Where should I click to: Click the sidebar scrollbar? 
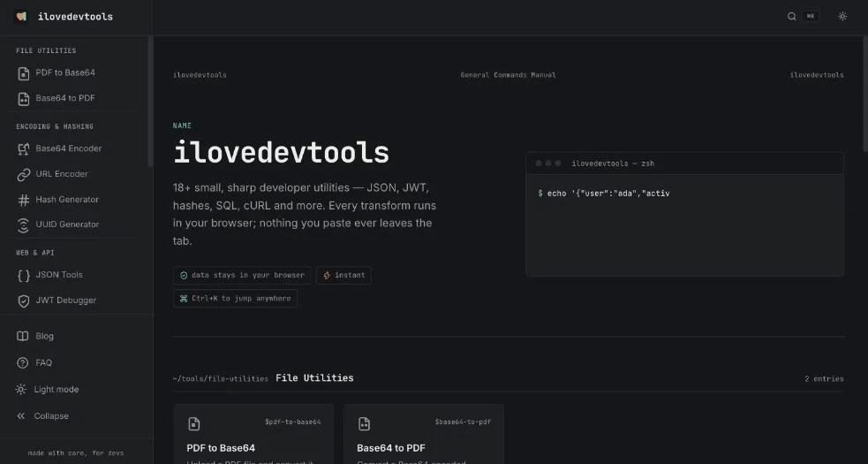click(150, 102)
